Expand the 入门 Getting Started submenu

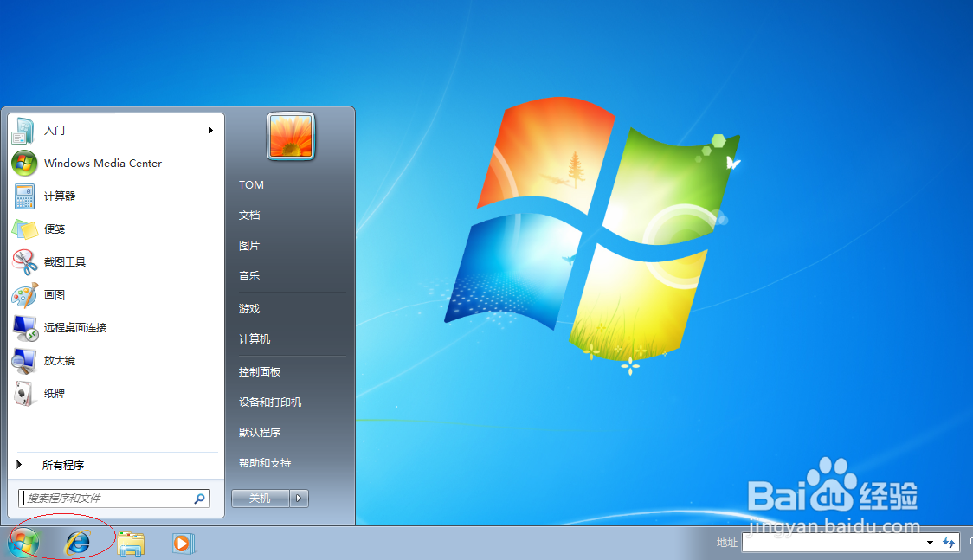point(210,130)
